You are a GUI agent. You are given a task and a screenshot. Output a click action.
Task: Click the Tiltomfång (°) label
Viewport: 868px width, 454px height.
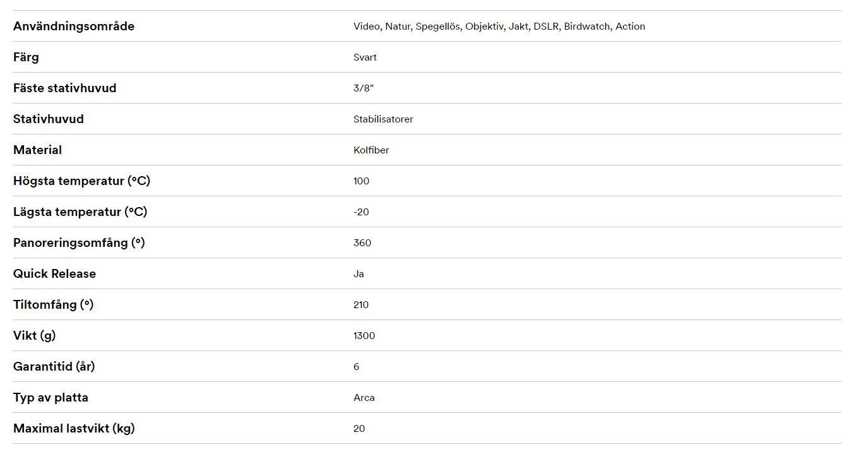point(54,305)
